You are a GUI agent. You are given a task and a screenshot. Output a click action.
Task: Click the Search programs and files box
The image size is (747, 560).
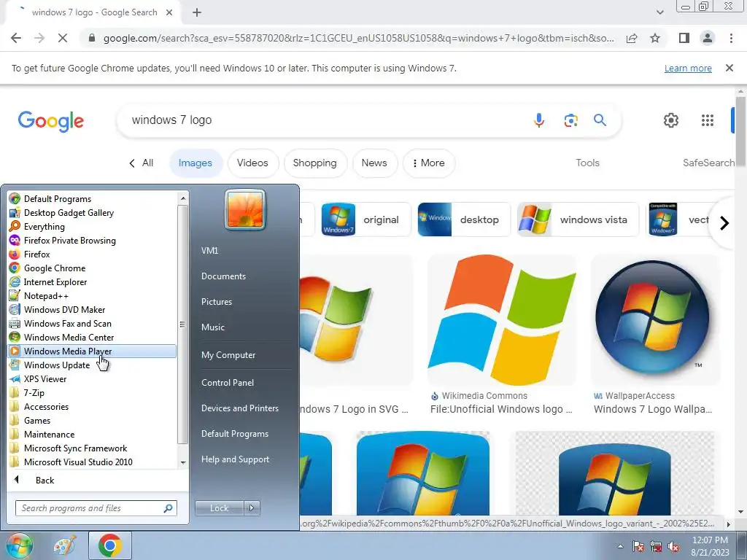pyautogui.click(x=96, y=508)
